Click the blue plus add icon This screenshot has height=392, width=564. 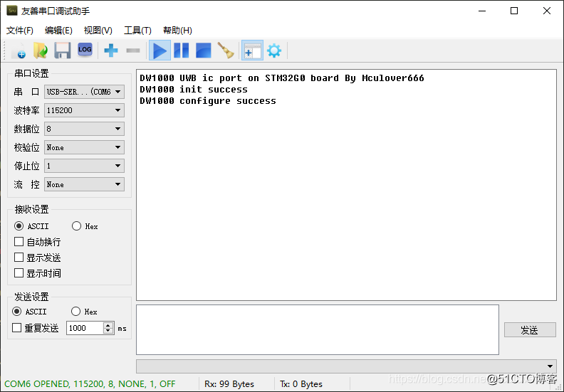(x=111, y=51)
